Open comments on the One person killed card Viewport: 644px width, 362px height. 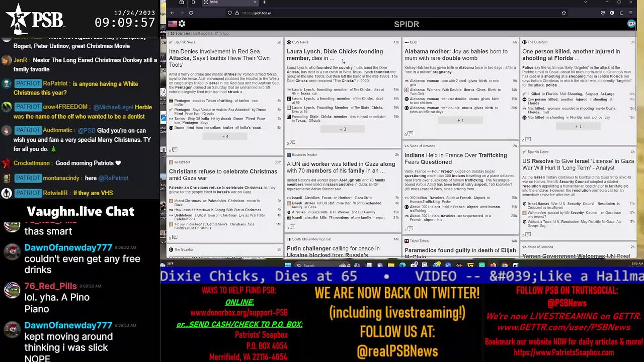(528, 140)
